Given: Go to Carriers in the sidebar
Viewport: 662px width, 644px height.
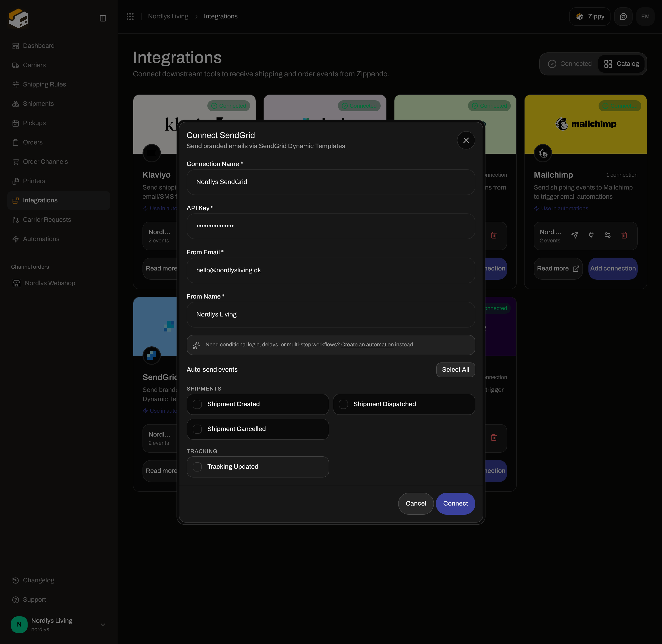Looking at the screenshot, I should [58, 65].
